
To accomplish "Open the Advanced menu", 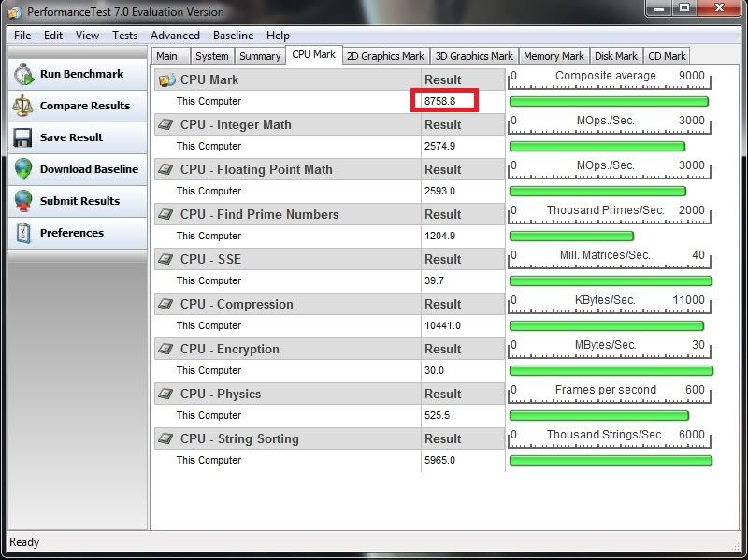I will (175, 36).
